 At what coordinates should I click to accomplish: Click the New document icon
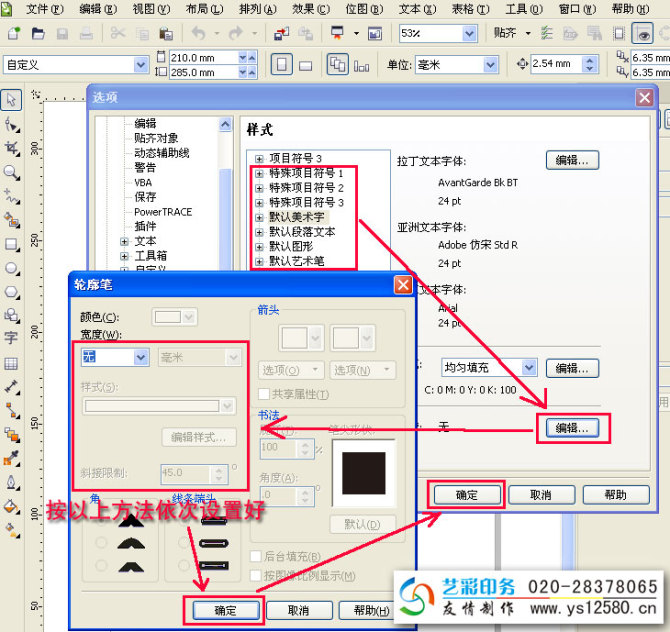coord(14,33)
